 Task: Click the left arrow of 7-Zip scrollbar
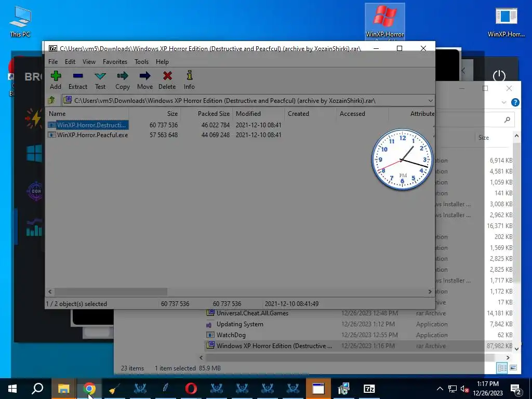[50, 292]
